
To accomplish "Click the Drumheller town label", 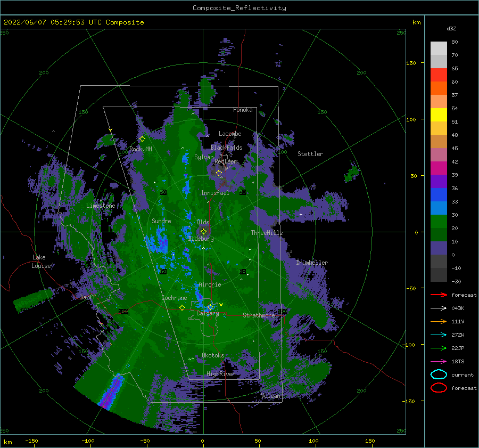I will tap(312, 263).
